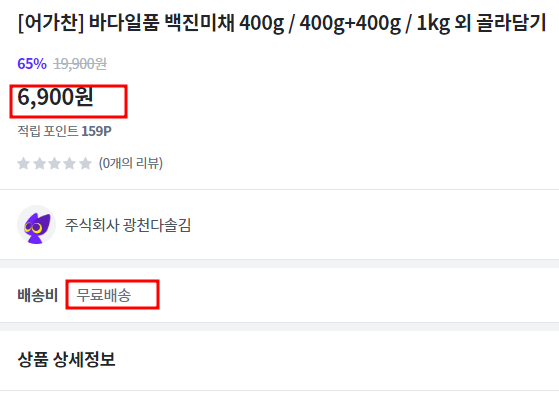
Task: Click the purple 65% discount rate
Action: [32, 64]
